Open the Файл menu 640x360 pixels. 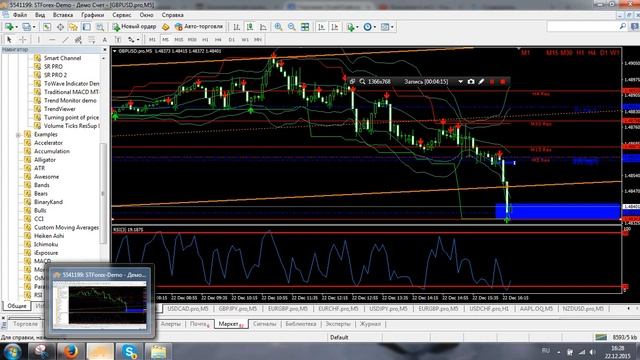point(20,15)
